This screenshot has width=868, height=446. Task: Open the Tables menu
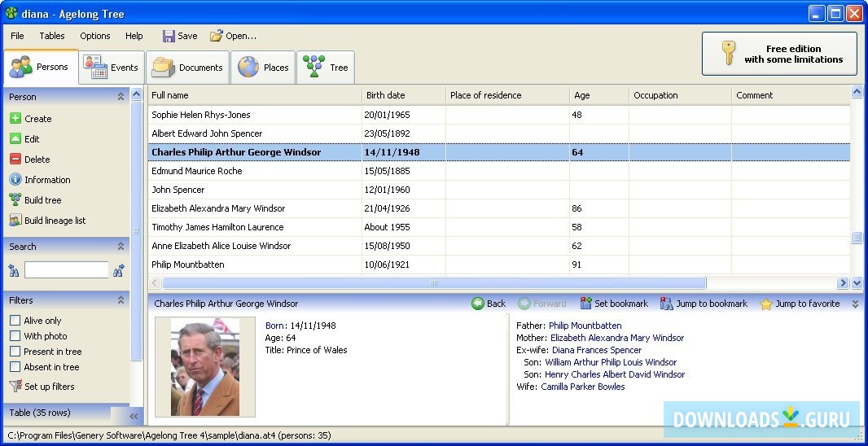tap(52, 36)
